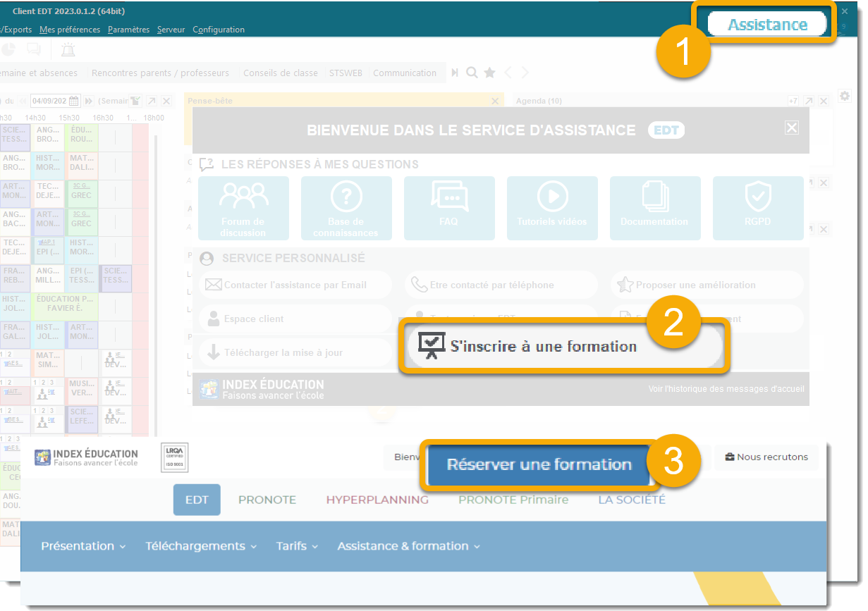Select the HYPERPLANNING product tab
This screenshot has width=868, height=611.
(377, 500)
